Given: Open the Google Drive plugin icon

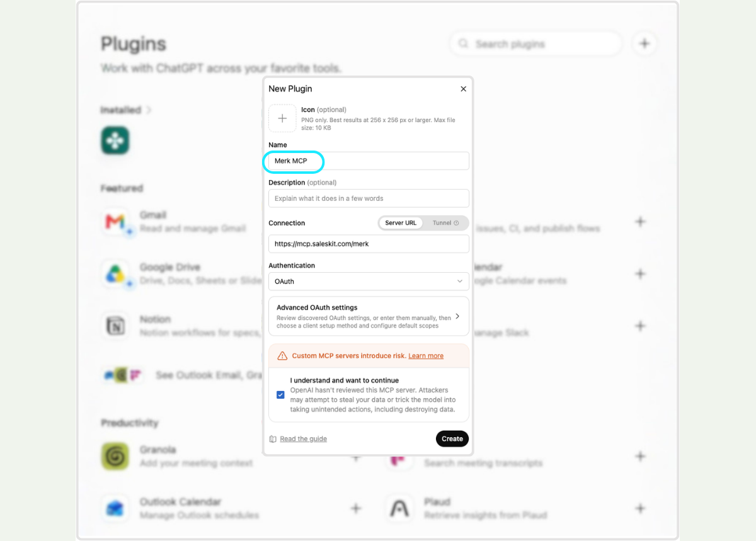Looking at the screenshot, I should pos(115,274).
